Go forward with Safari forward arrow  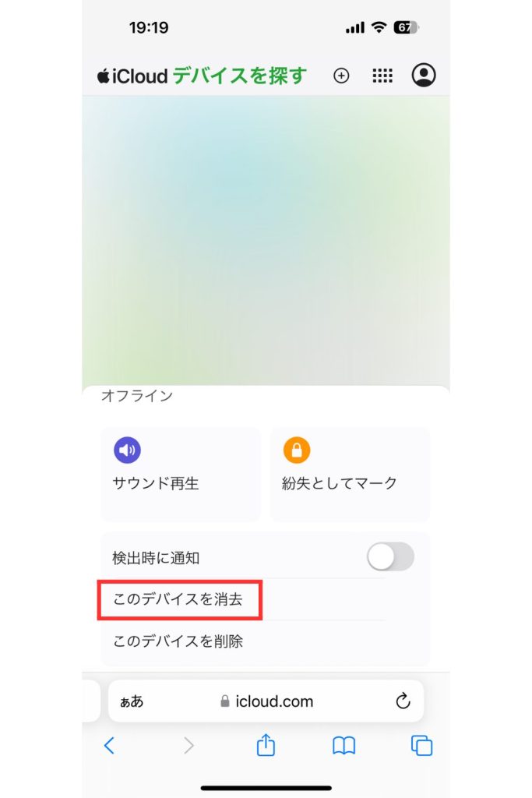pyautogui.click(x=188, y=746)
